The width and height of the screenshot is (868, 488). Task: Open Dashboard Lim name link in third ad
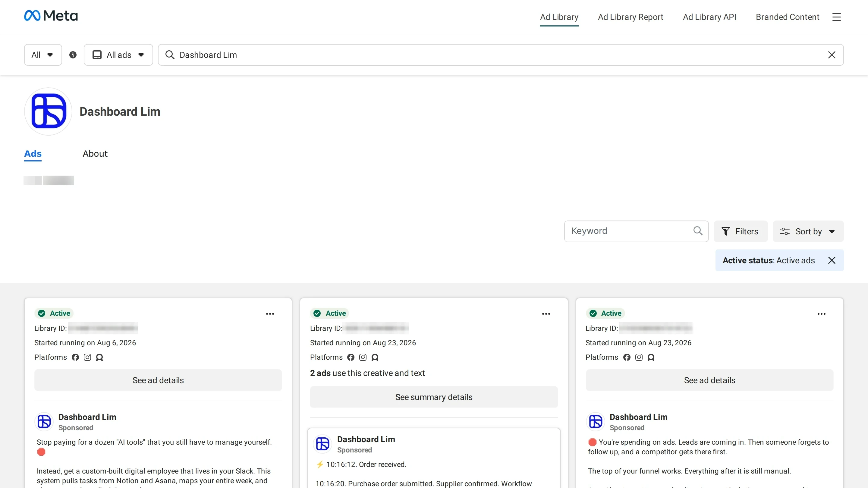pos(639,417)
